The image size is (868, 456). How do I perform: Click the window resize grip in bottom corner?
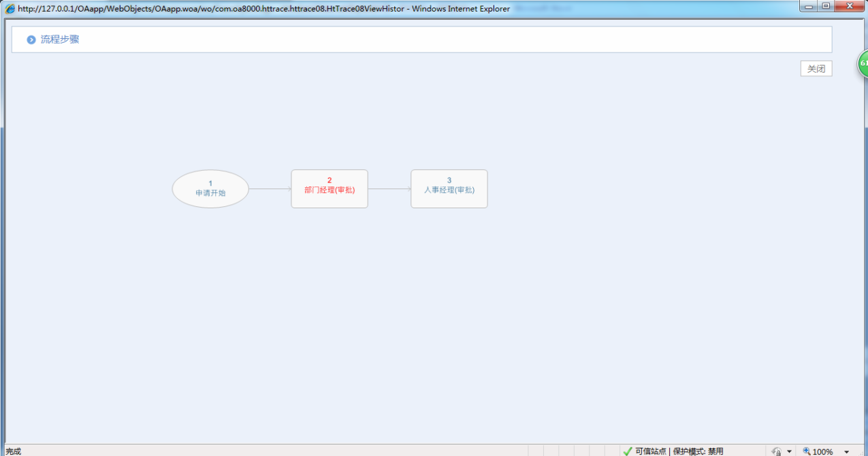pos(863,451)
